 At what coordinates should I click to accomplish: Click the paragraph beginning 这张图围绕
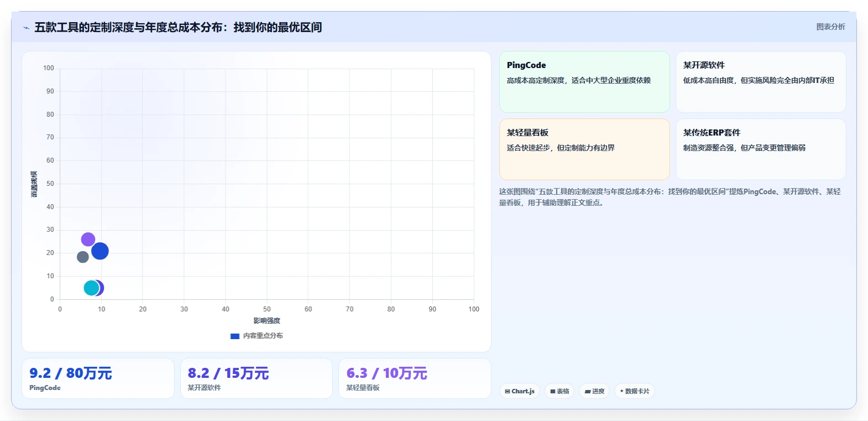pos(670,197)
